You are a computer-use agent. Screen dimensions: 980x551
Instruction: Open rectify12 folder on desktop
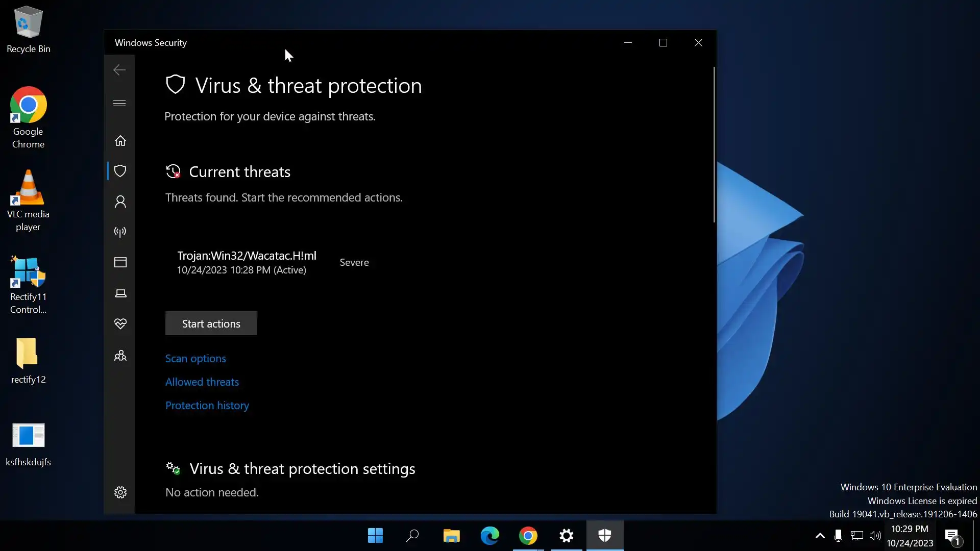click(28, 361)
